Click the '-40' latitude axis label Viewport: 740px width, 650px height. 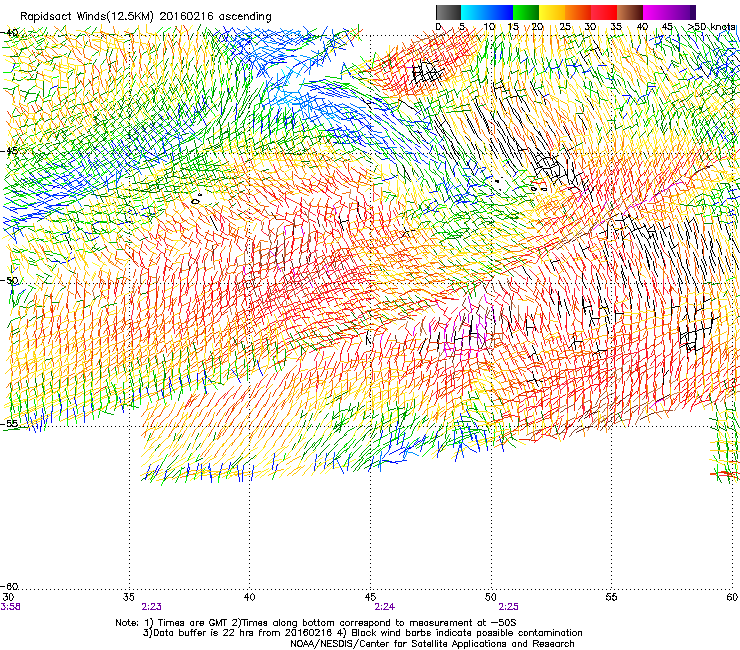tap(9, 33)
